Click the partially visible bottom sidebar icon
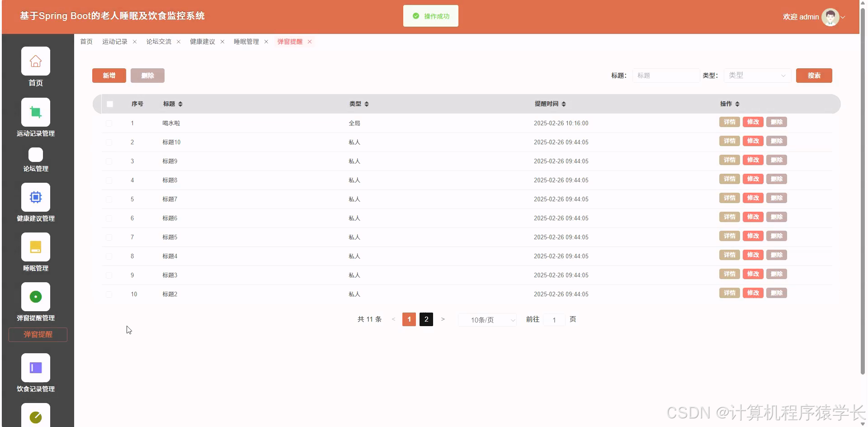Screen dimensions: 868x427 pos(35,416)
